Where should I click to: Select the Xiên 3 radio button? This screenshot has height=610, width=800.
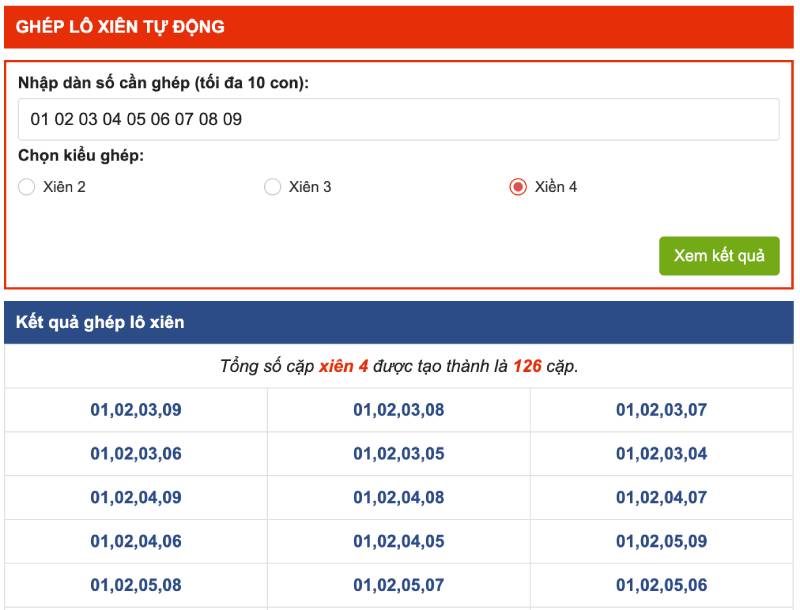pos(272,187)
